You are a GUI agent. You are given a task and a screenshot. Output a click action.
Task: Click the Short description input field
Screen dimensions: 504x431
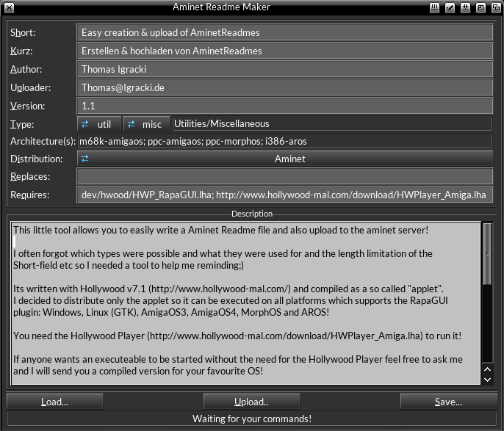[x=285, y=32]
